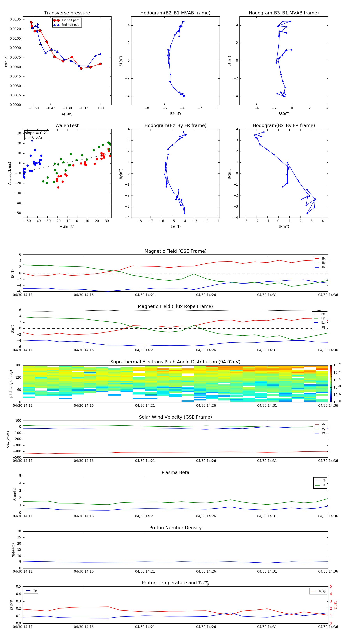Click the 'r = 0.572' annotation
This screenshot has height=644, width=351.
coord(34,137)
